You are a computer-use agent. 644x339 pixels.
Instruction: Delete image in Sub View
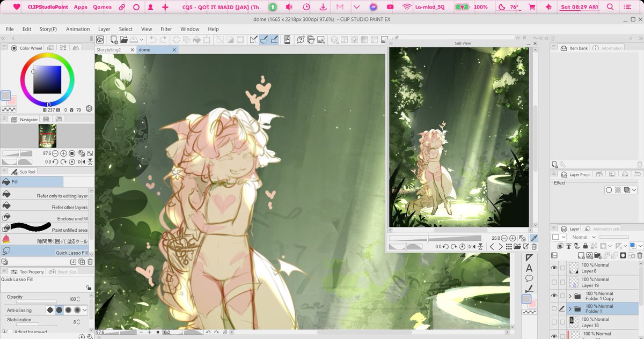[534, 247]
